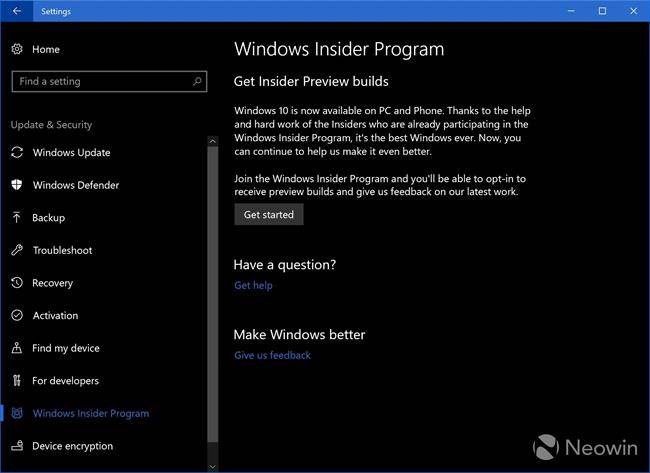Click the Find my device person icon
This screenshot has width=650, height=473.
17,348
